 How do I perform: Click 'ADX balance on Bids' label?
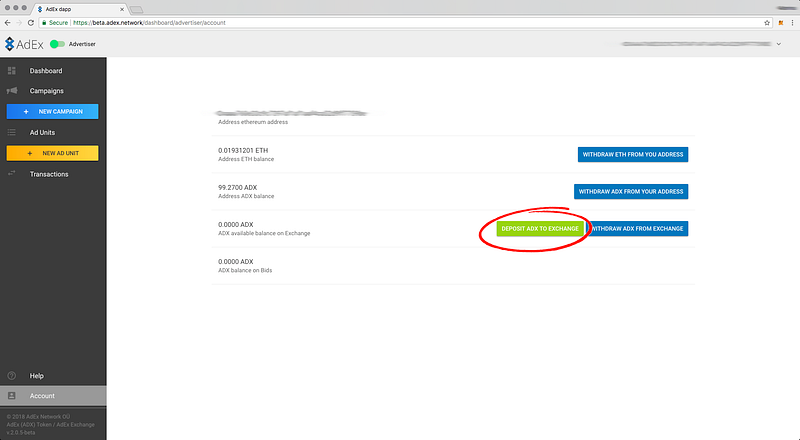tap(245, 271)
